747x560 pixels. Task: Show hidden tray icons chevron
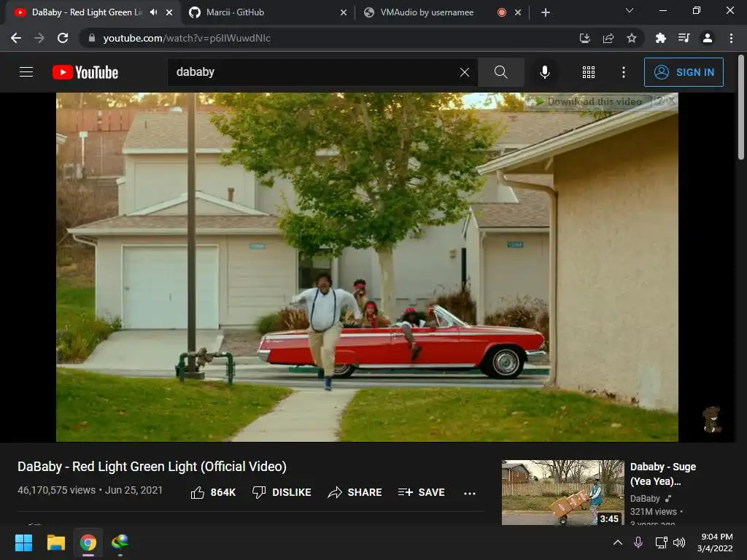click(617, 542)
